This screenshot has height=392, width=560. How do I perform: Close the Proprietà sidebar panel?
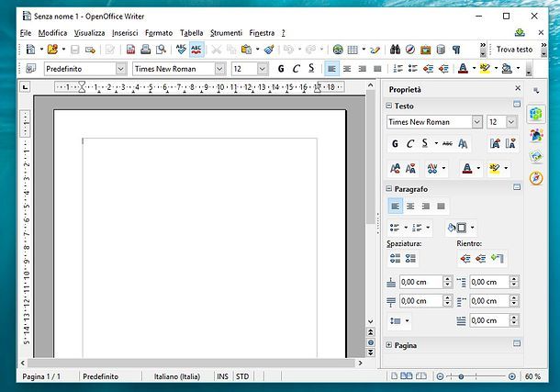[x=518, y=88]
